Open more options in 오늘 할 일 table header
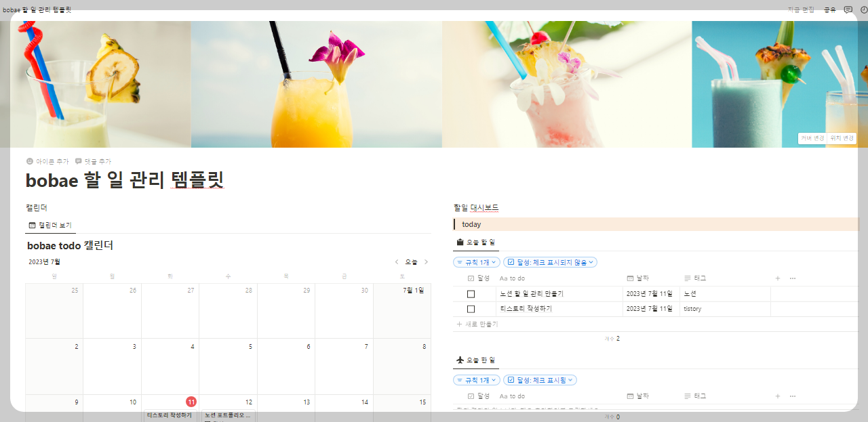868x422 pixels. pyautogui.click(x=793, y=278)
